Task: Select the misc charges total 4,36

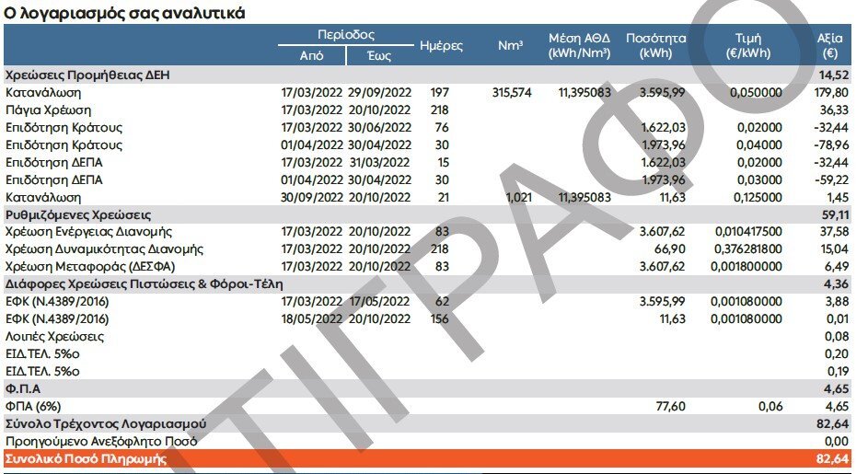Action: click(837, 284)
